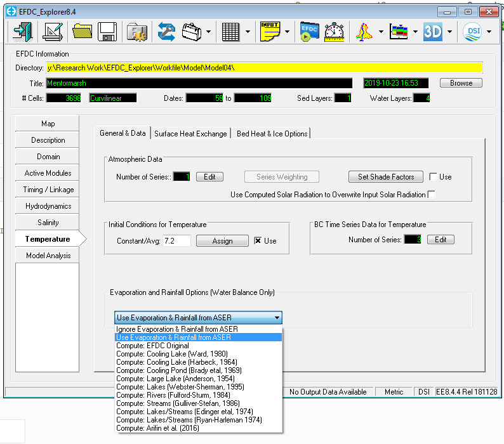Open the Salinity section
This screenshot has height=444, width=504.
point(47,223)
